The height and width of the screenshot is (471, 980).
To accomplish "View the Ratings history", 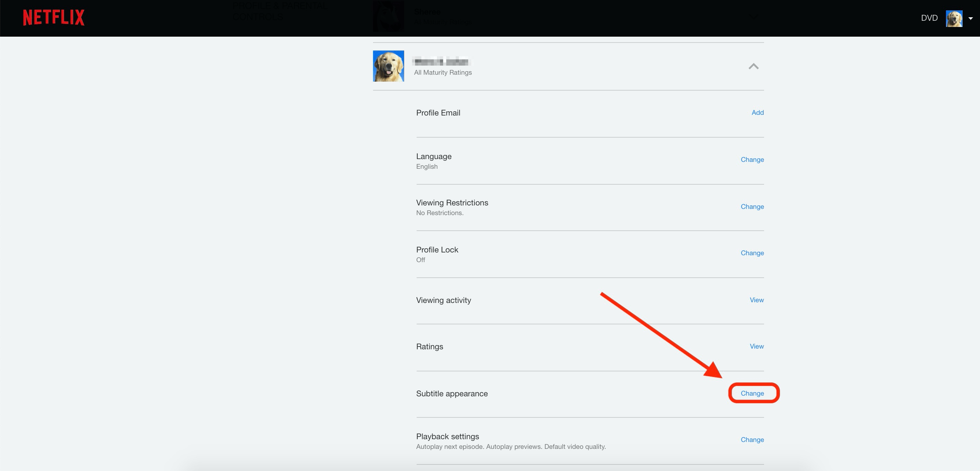I will pyautogui.click(x=756, y=346).
